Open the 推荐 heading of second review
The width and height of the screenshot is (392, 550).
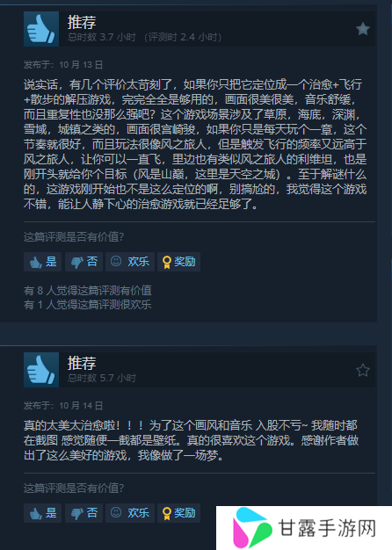82,363
